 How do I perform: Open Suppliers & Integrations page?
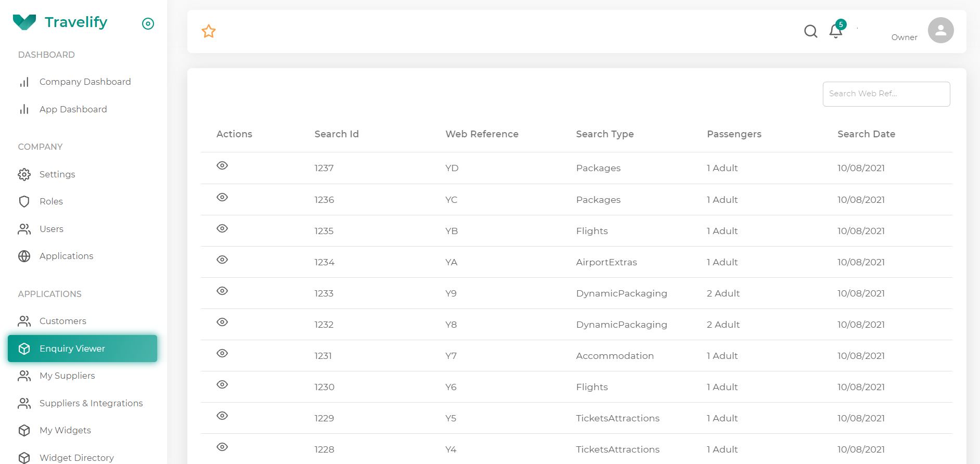pos(91,403)
